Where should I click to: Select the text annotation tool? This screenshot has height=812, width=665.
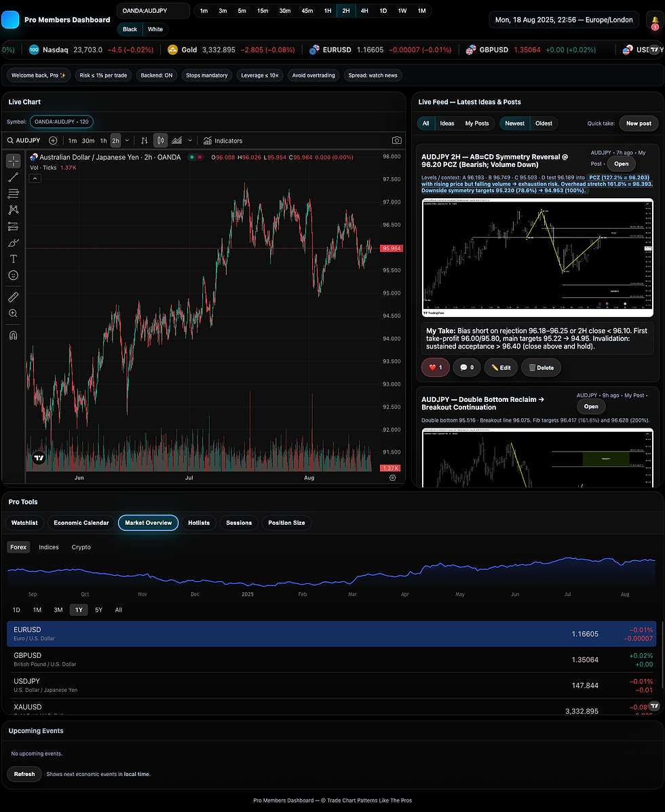(x=13, y=259)
